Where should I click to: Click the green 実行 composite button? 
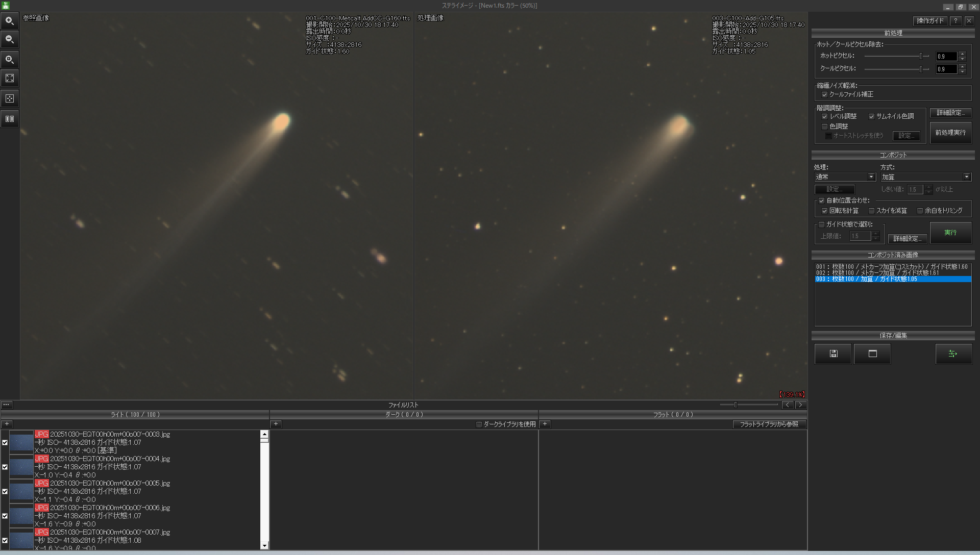coord(950,233)
